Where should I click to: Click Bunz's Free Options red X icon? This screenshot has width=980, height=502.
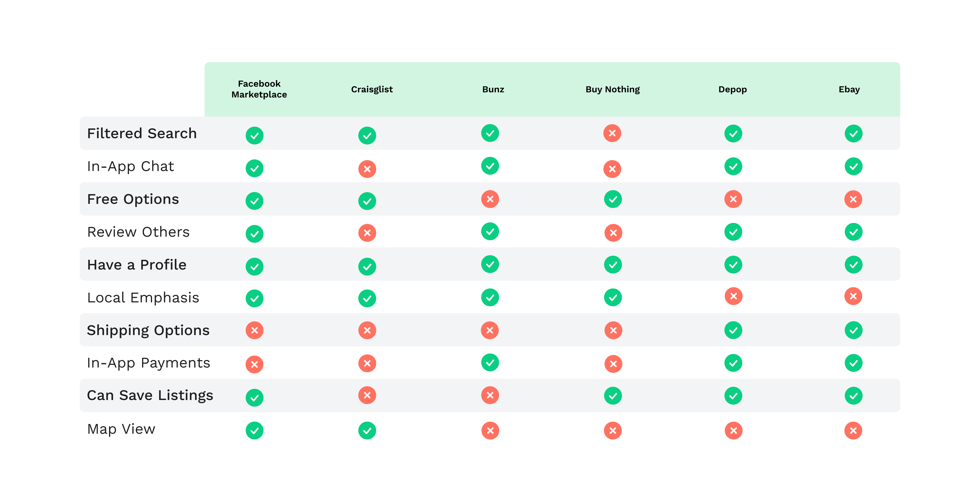coord(490,199)
